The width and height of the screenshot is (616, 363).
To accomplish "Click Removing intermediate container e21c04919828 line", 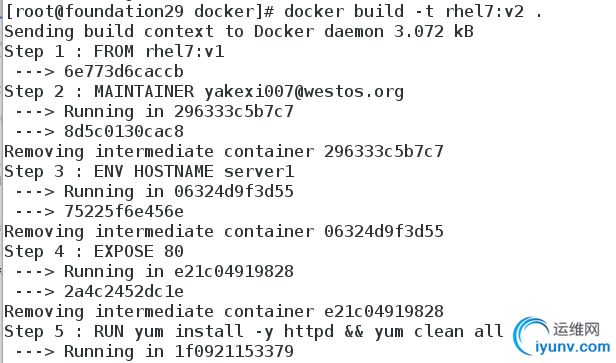I will click(224, 312).
